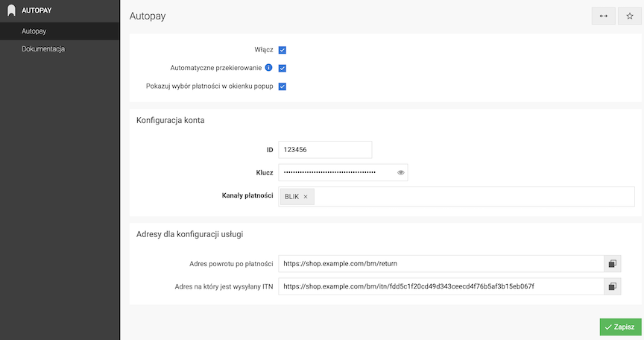Click the Autopay logo icon in the sidebar header

tap(11, 10)
